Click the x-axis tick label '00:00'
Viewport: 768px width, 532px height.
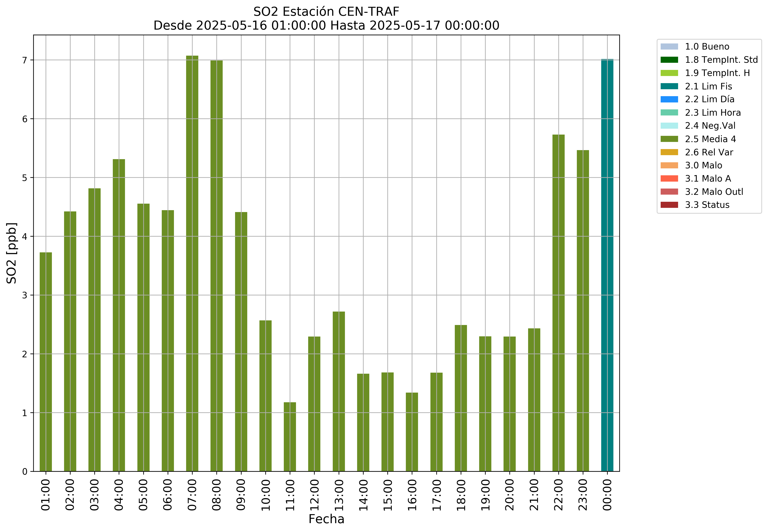[x=607, y=495]
